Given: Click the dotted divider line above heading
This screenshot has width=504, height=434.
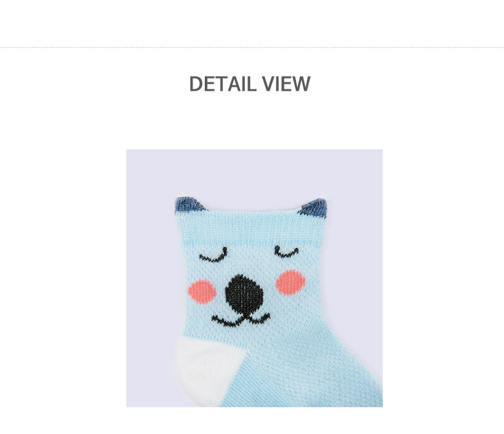Looking at the screenshot, I should pos(252,47).
